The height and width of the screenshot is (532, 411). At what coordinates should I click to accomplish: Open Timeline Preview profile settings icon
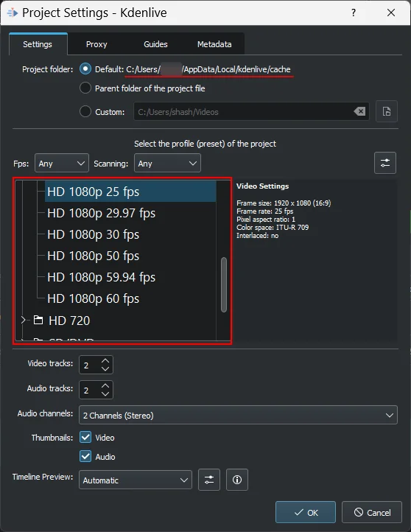point(209,480)
